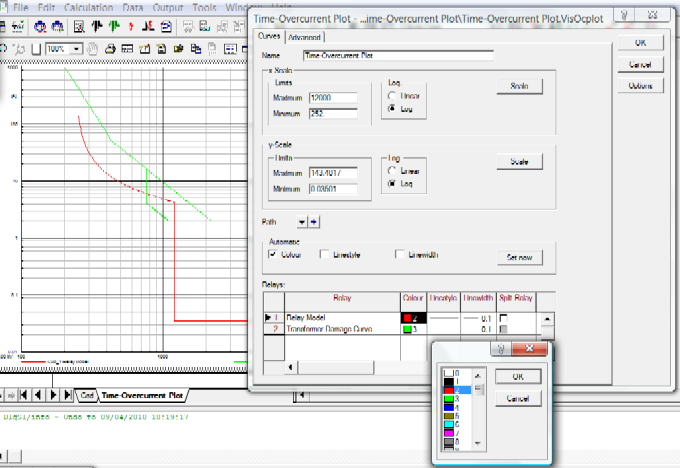
Task: Click the Options button
Action: [640, 86]
